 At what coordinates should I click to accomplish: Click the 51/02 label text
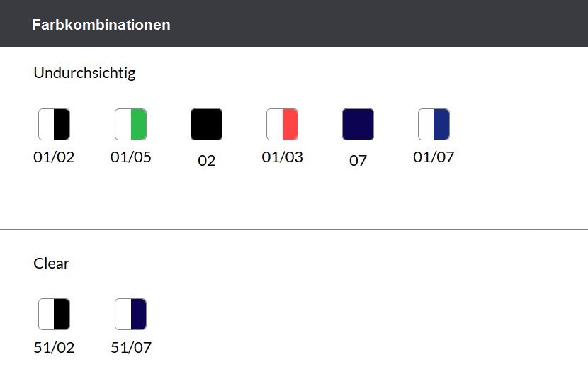(x=54, y=347)
